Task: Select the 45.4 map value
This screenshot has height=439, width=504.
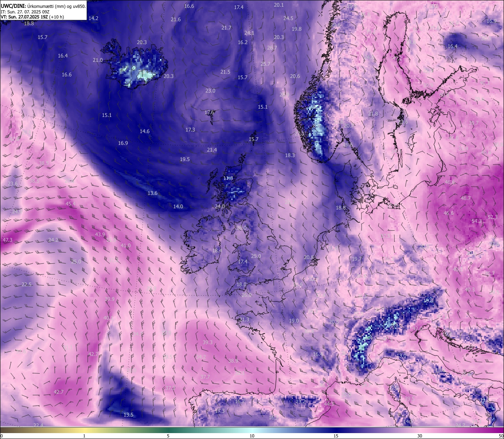Action: [x=70, y=204]
